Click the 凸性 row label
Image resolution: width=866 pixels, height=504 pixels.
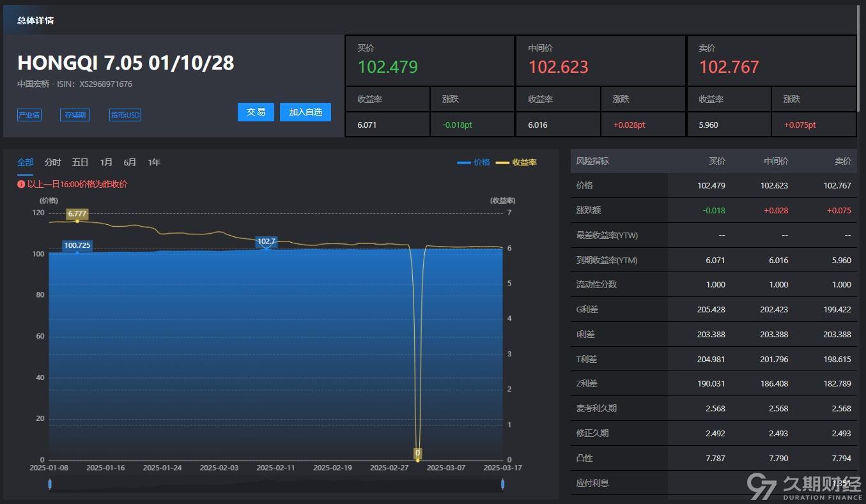[x=584, y=458]
